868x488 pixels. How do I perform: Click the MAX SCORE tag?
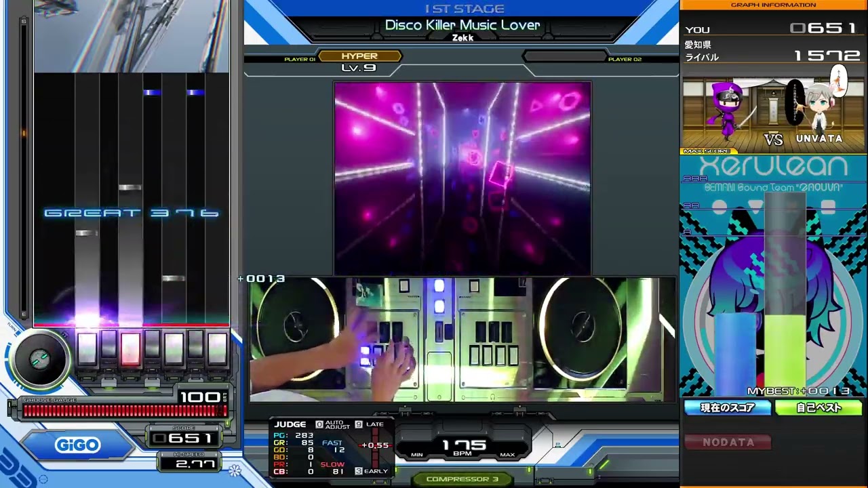pos(707,151)
